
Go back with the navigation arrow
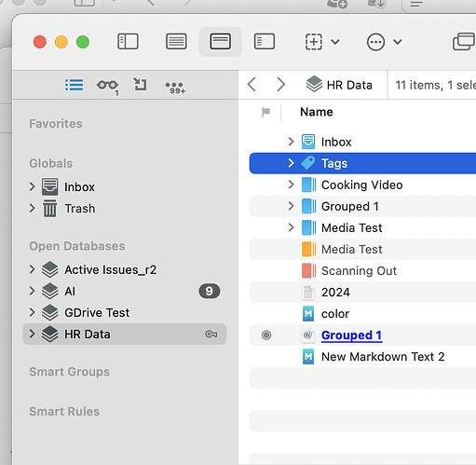pos(252,85)
